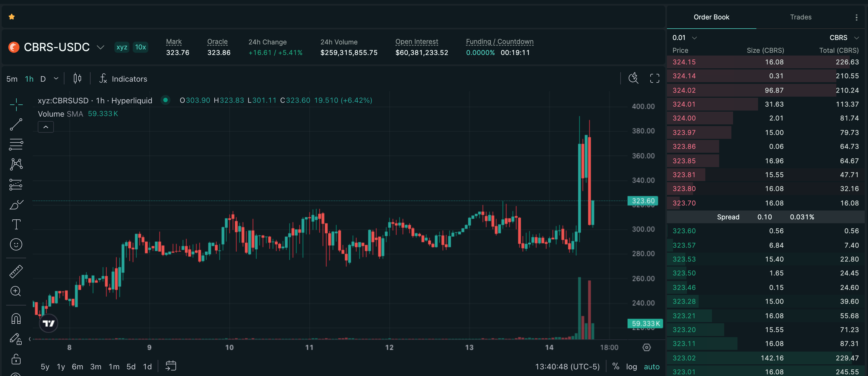Image resolution: width=868 pixels, height=376 pixels.
Task: Open the 0.01 price grouping dropdown
Action: (x=684, y=38)
